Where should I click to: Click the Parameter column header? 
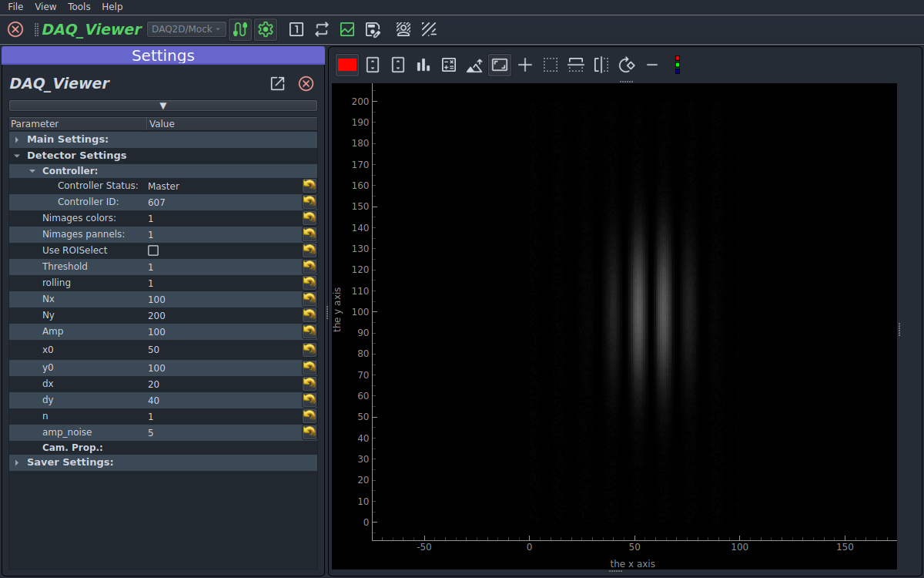[x=78, y=123]
